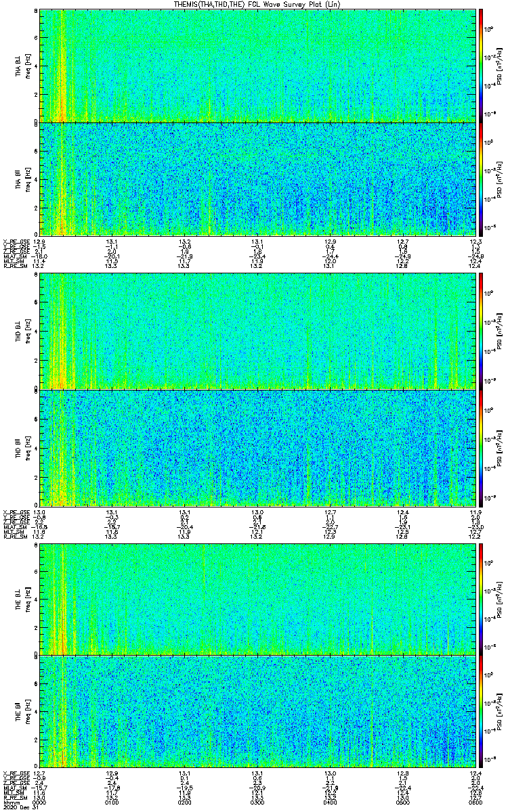Click the THA B-parallel freq [Hz] axis label
This screenshot has width=508, height=812.
click(x=27, y=179)
